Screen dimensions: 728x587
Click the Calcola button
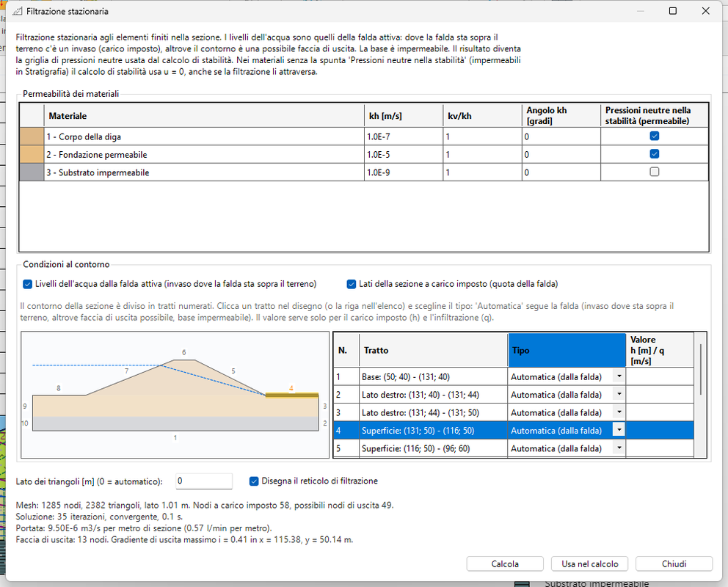505,564
